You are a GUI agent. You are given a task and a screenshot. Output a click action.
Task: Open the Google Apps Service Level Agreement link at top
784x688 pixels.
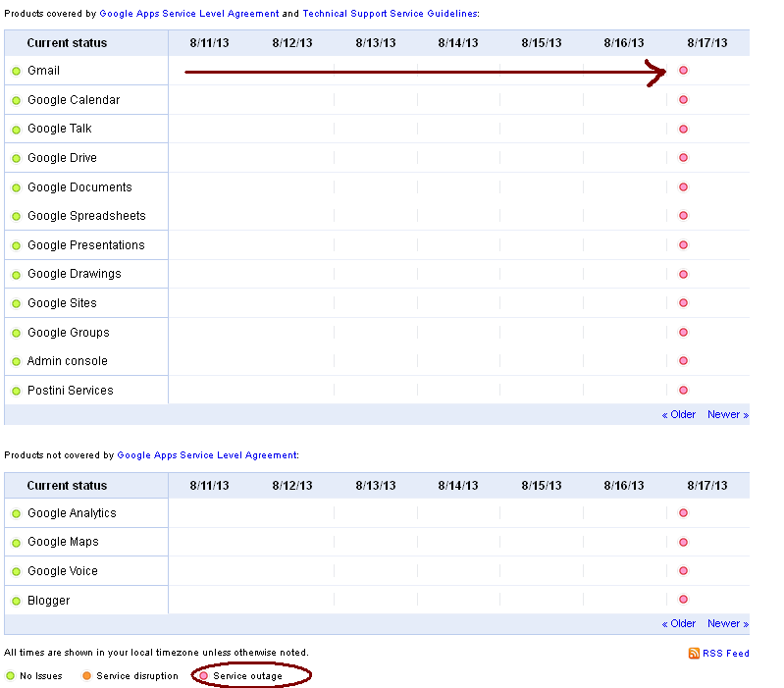(189, 14)
